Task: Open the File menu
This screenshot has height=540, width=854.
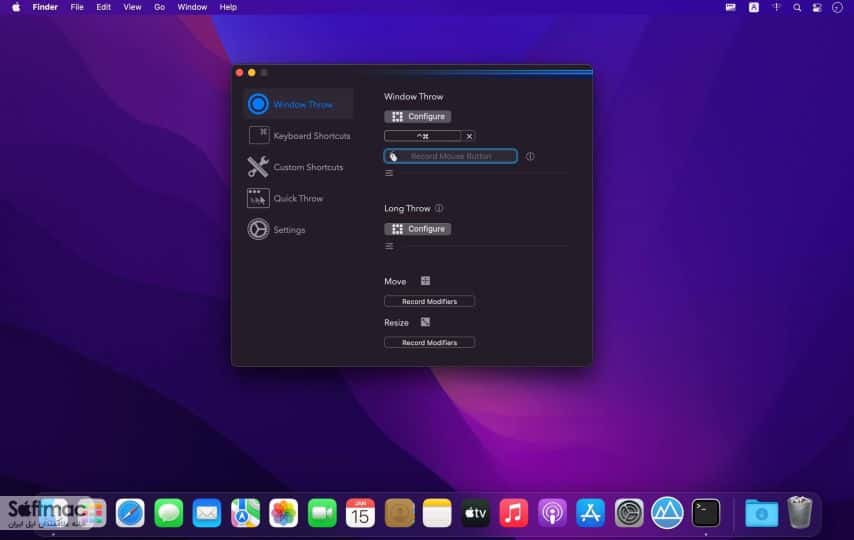Action: (x=77, y=7)
